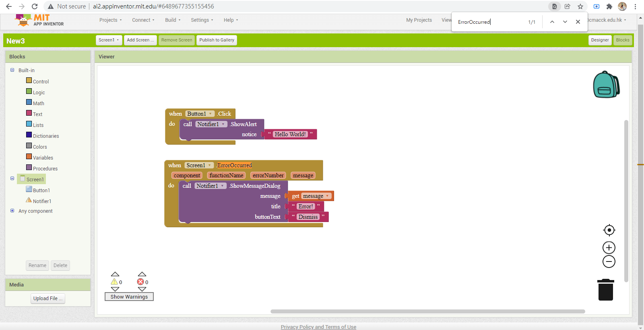Zoom out with the minus icon
This screenshot has width=644, height=330.
pyautogui.click(x=609, y=262)
